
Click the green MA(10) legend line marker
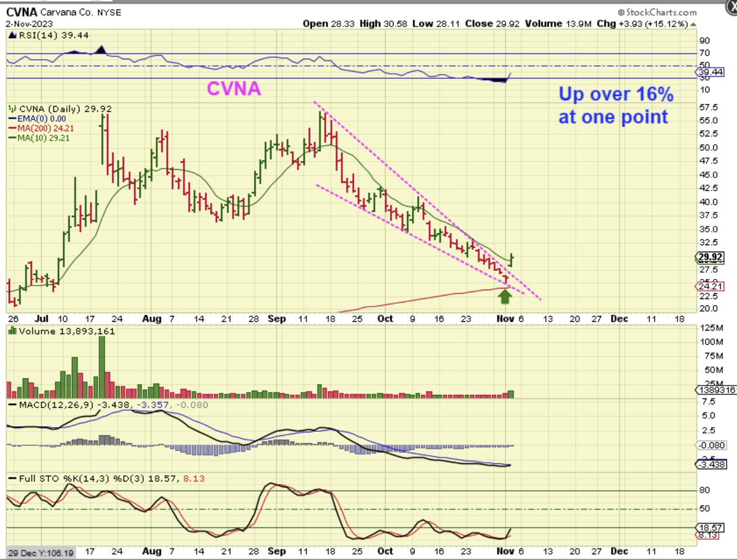pos(12,138)
